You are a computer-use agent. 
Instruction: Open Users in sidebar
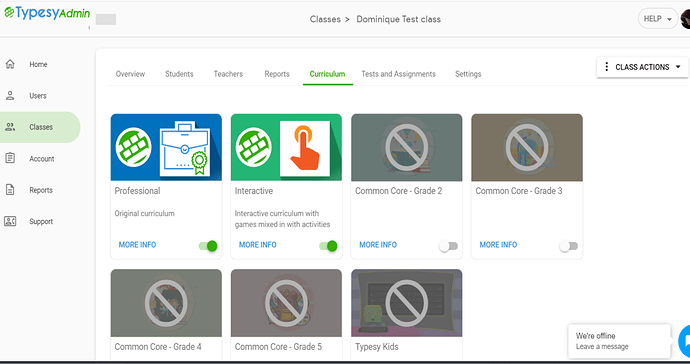38,96
